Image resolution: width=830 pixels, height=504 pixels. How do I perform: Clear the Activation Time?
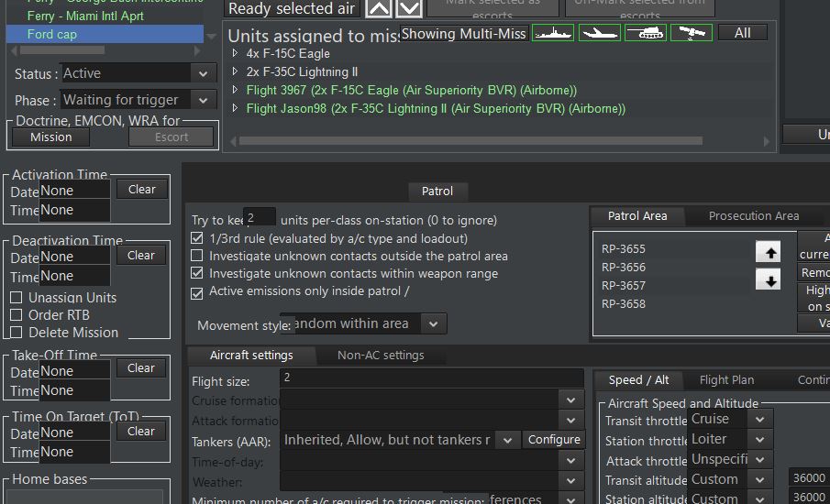(x=142, y=190)
